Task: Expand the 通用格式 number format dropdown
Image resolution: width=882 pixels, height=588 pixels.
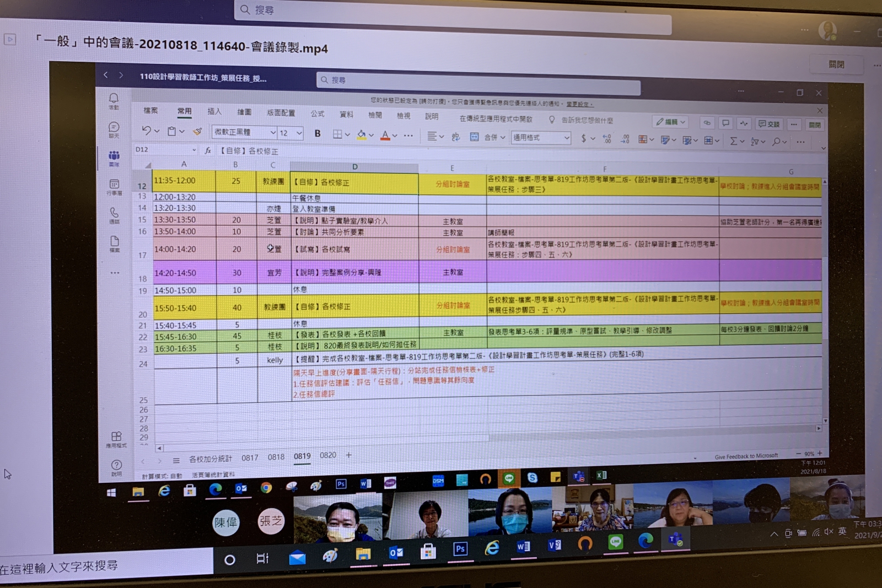Action: [567, 138]
